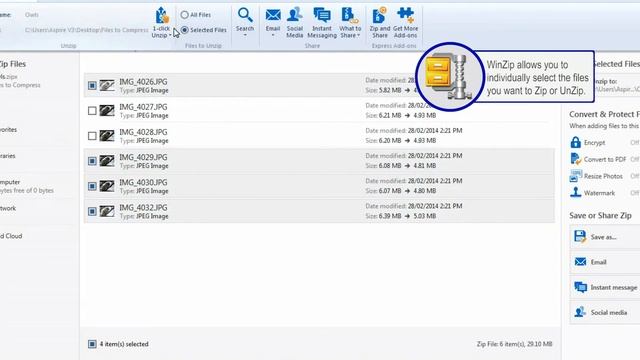Image resolution: width=640 pixels, height=360 pixels.
Task: Select the IMG_4026.JPG file name
Action: pos(143,82)
